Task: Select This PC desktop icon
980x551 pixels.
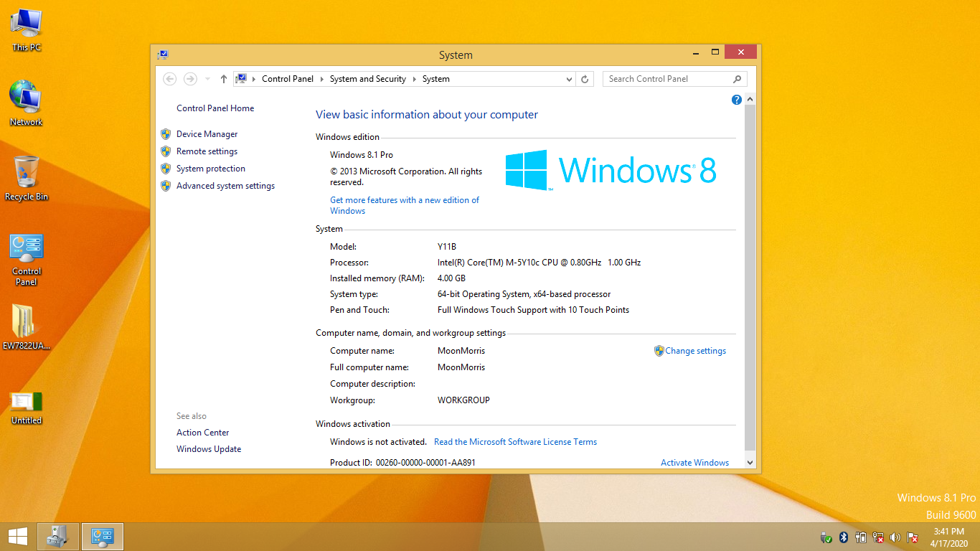Action: (26, 30)
